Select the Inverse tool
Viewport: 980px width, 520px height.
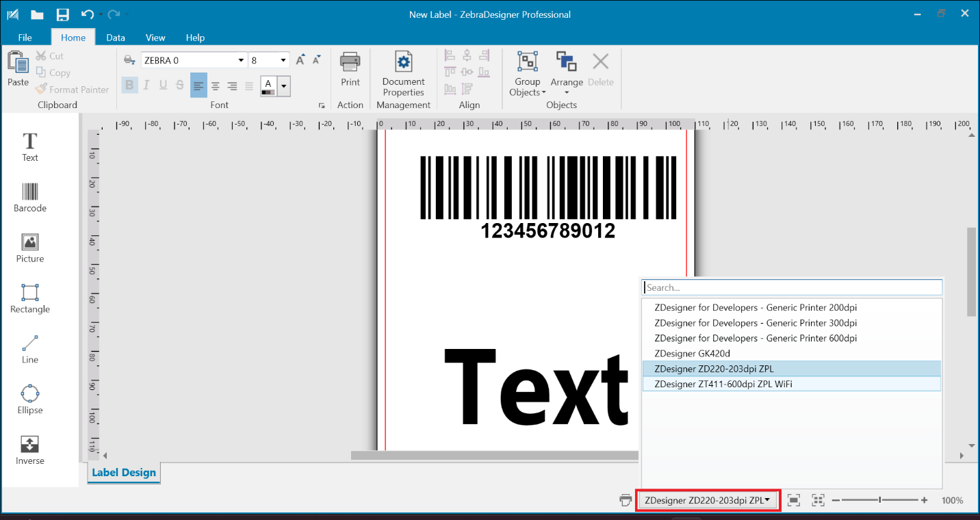pos(30,451)
